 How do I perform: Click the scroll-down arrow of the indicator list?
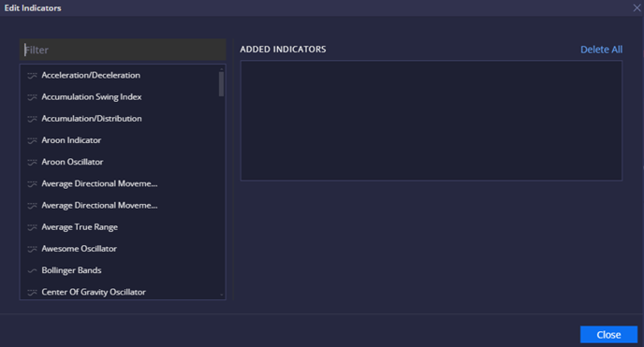221,295
